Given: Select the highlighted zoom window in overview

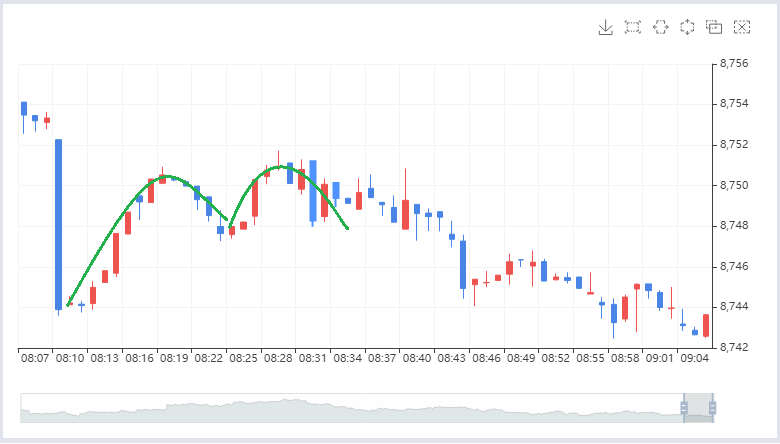Looking at the screenshot, I should [698, 408].
